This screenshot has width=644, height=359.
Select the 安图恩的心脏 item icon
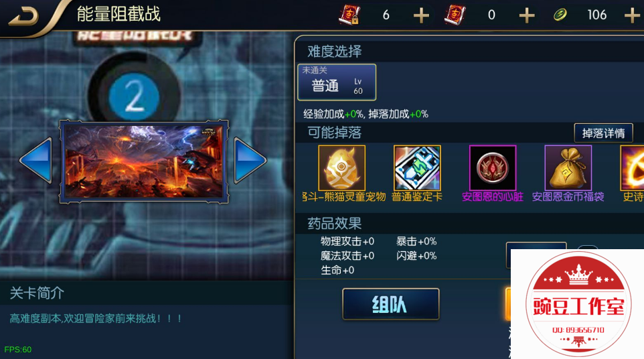(493, 167)
